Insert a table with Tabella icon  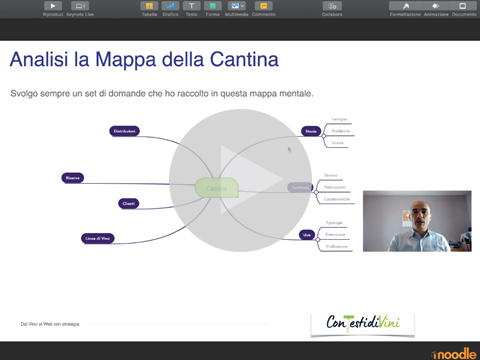(149, 6)
